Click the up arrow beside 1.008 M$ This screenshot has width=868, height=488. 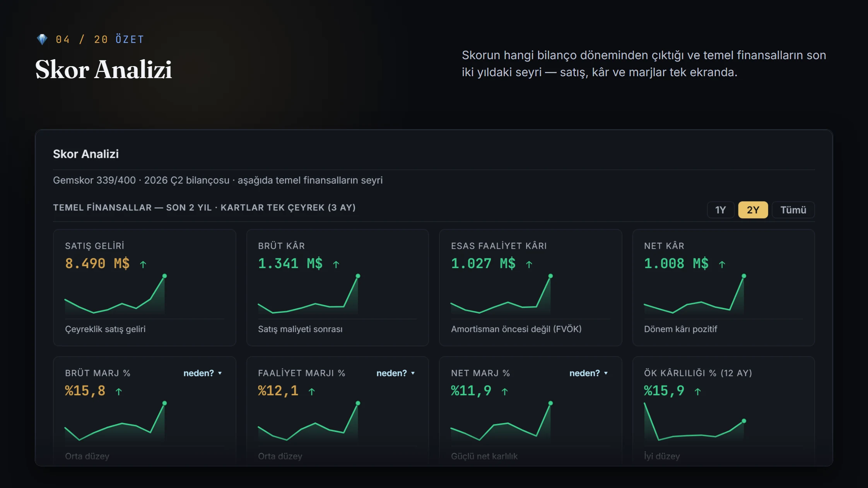click(x=722, y=264)
